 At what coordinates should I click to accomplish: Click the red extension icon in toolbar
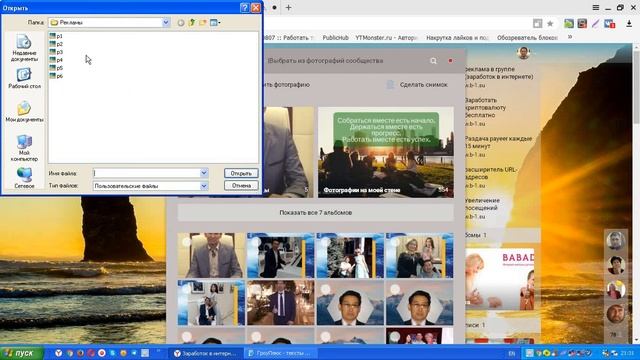(582, 24)
